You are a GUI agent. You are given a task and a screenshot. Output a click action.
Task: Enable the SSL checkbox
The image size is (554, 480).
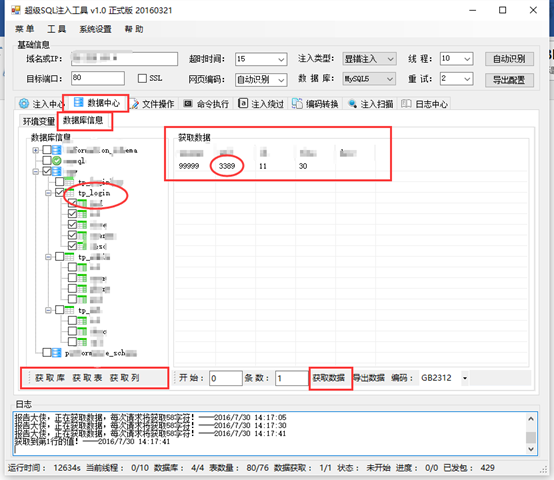coord(142,78)
